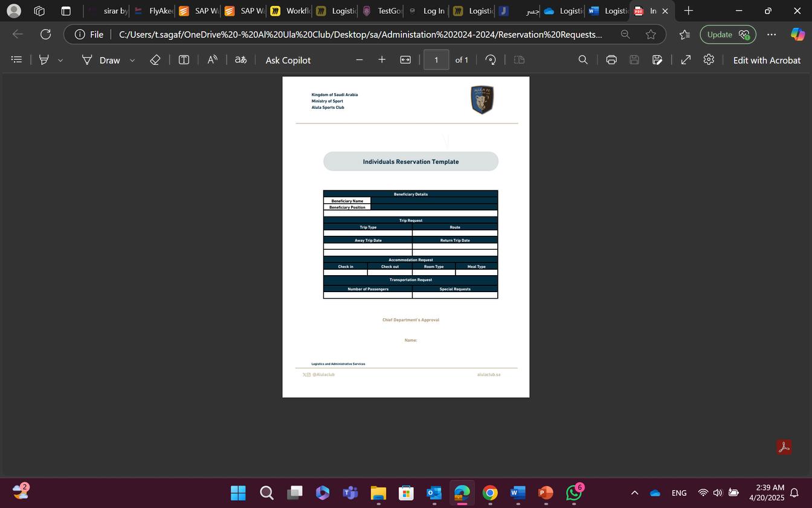Click Ask Copilot
This screenshot has width=812, height=508.
pos(288,60)
